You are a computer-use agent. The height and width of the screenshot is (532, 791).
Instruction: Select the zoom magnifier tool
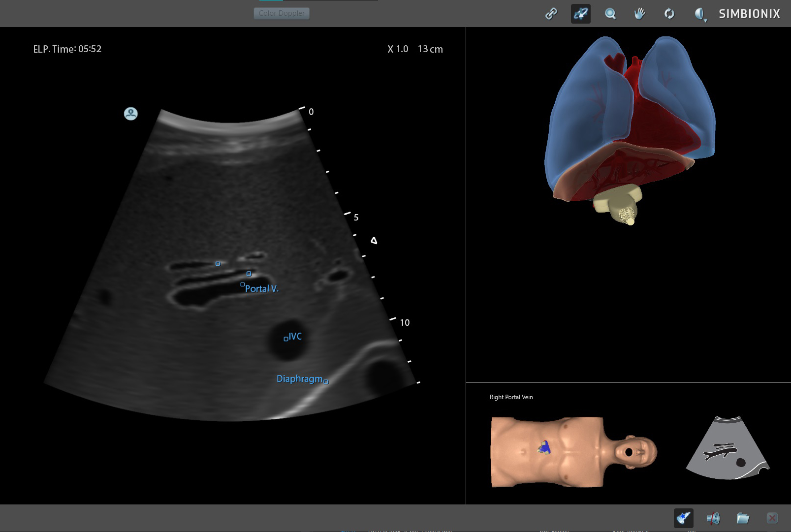(x=610, y=13)
